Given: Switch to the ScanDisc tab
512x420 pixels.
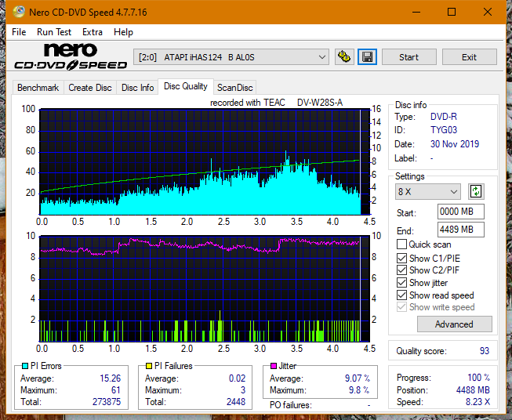Looking at the screenshot, I should (x=234, y=88).
